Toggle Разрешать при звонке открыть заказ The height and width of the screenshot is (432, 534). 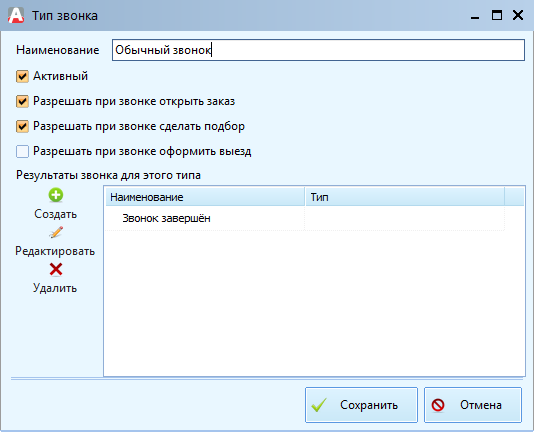(22, 102)
